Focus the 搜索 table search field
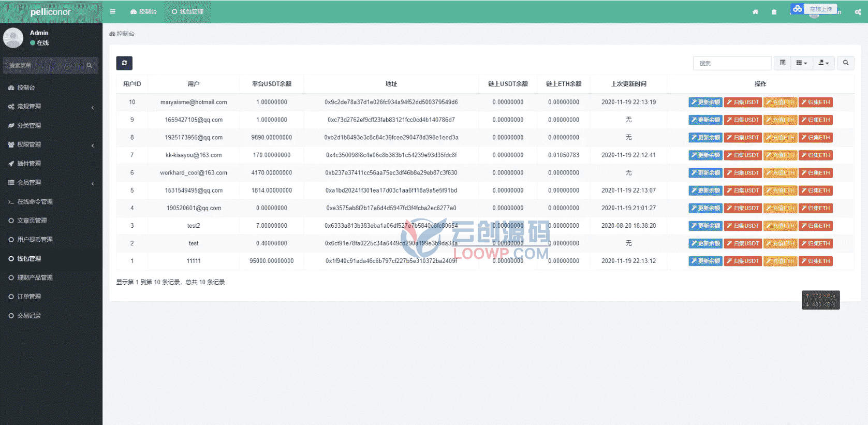 (732, 63)
